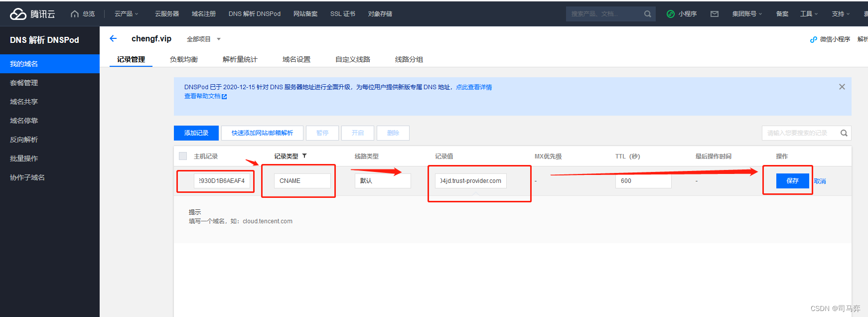Switch to the 域名设置 tab
This screenshot has width=868, height=317.
pos(296,59)
